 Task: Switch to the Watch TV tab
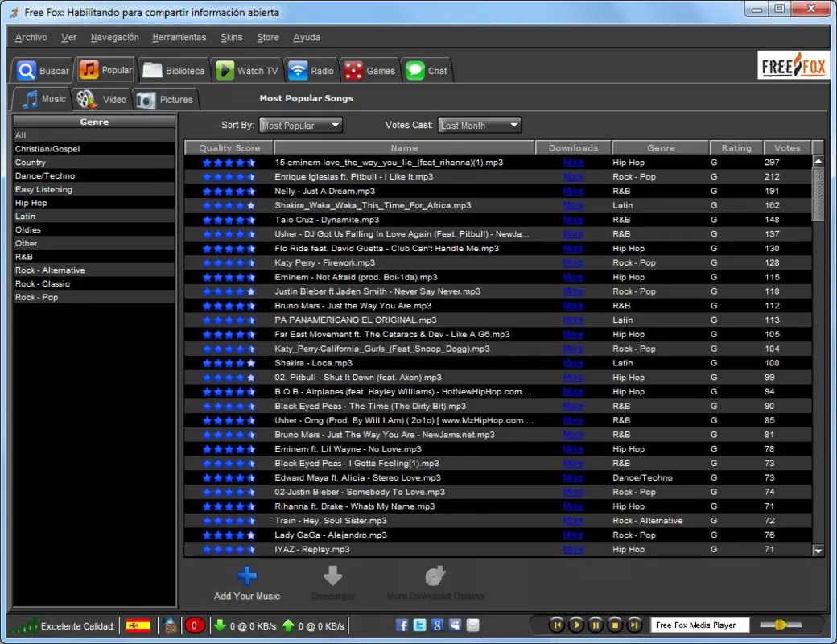coord(247,71)
